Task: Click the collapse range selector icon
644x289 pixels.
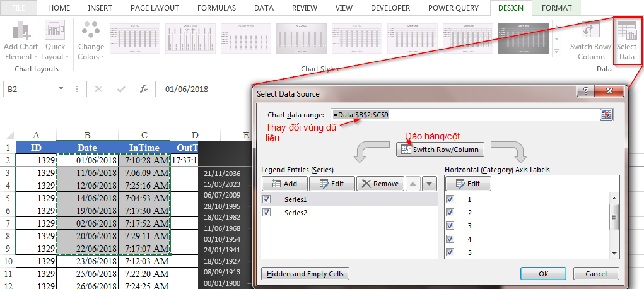Action: click(x=606, y=115)
